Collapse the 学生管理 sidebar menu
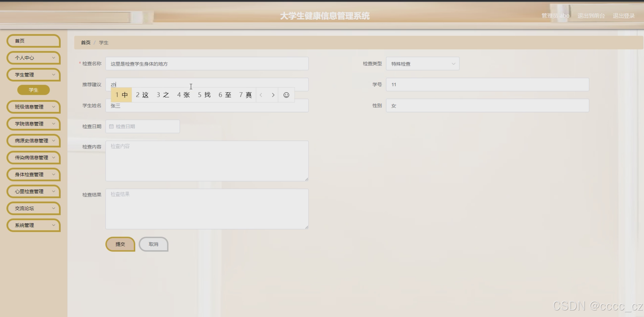644x317 pixels. click(33, 75)
